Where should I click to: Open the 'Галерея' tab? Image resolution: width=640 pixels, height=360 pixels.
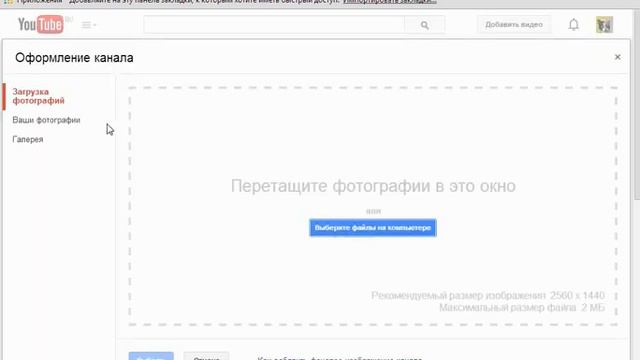point(28,139)
